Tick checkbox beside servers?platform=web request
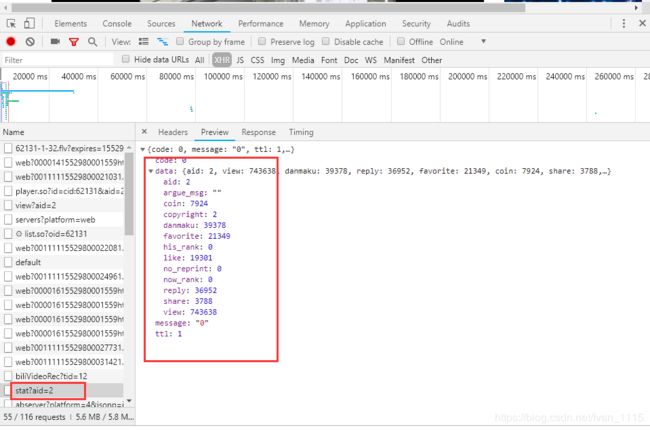The image size is (650, 430). click(8, 219)
